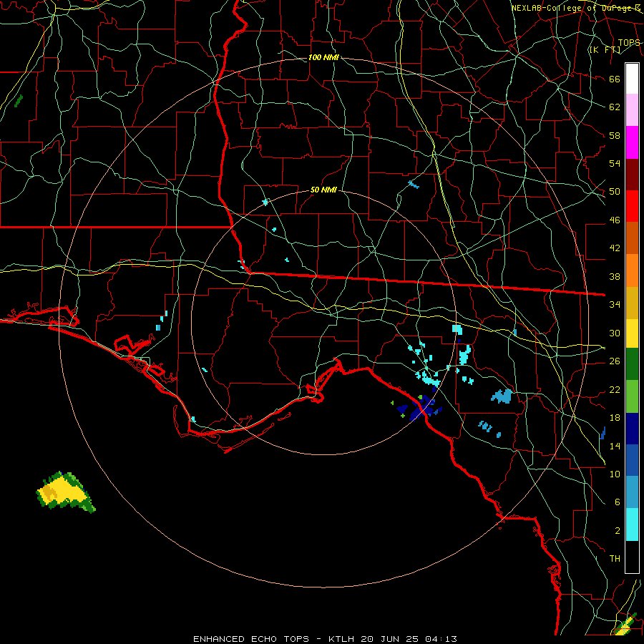
Task: Pick the bright red legend band
Action: tap(632, 206)
